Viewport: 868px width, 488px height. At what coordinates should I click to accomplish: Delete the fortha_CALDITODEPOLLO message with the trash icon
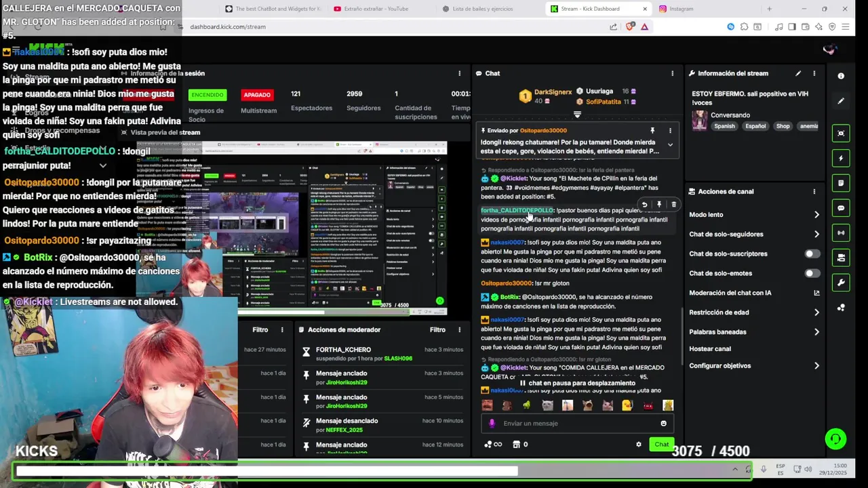pyautogui.click(x=673, y=204)
